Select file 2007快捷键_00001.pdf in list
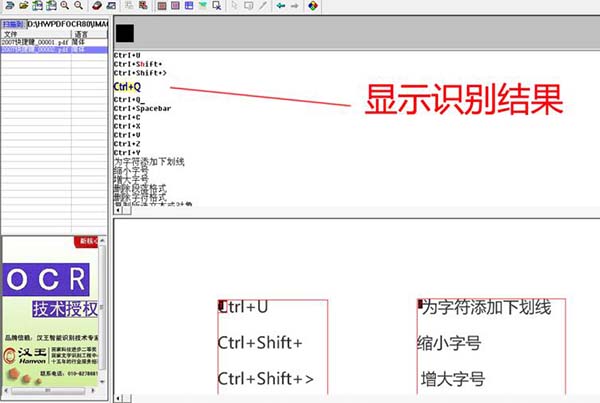The image size is (600, 403). coord(33,41)
